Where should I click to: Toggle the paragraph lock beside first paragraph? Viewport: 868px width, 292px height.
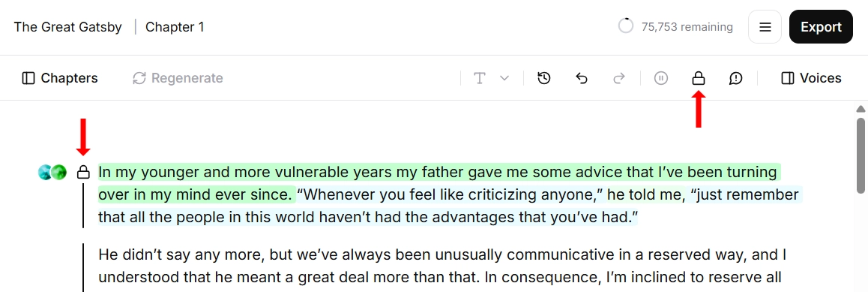(83, 173)
